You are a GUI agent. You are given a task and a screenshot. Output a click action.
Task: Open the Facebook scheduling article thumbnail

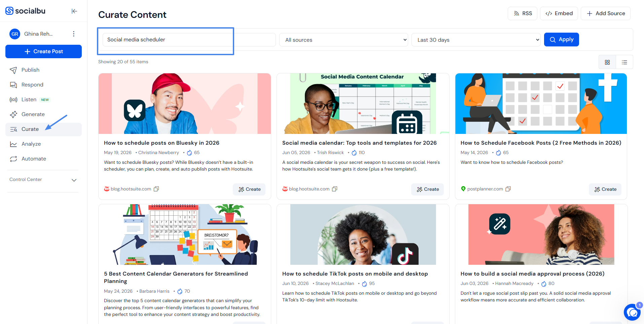tap(541, 104)
